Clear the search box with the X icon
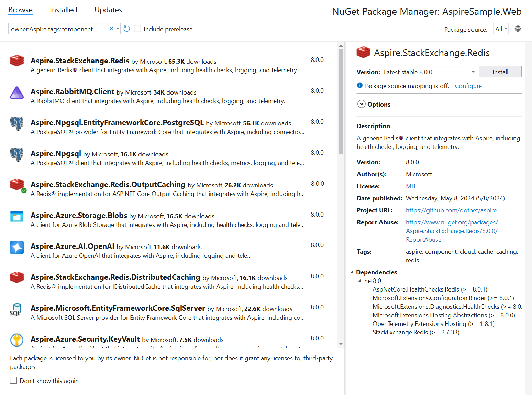 click(111, 29)
